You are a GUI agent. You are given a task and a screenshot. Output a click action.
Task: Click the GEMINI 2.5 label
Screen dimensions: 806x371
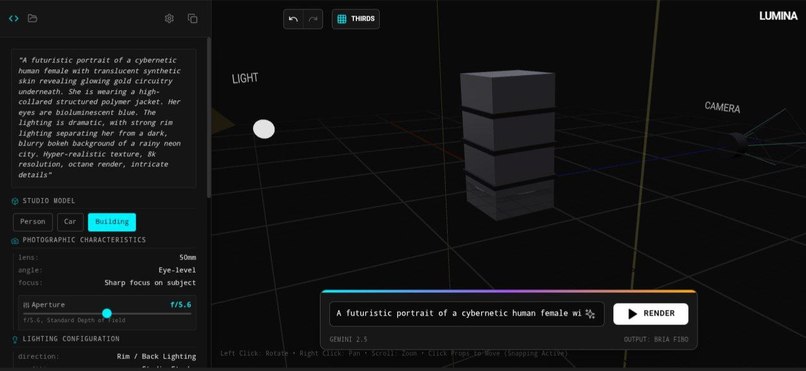point(349,340)
